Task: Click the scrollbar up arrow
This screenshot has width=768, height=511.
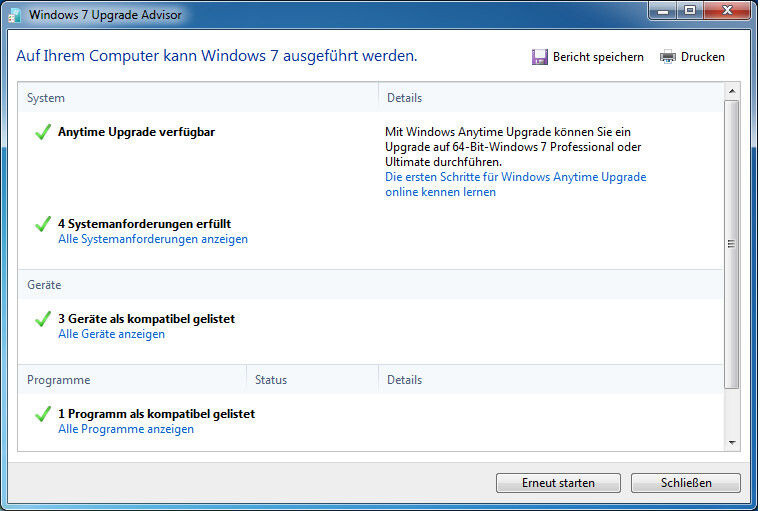Action: [732, 91]
